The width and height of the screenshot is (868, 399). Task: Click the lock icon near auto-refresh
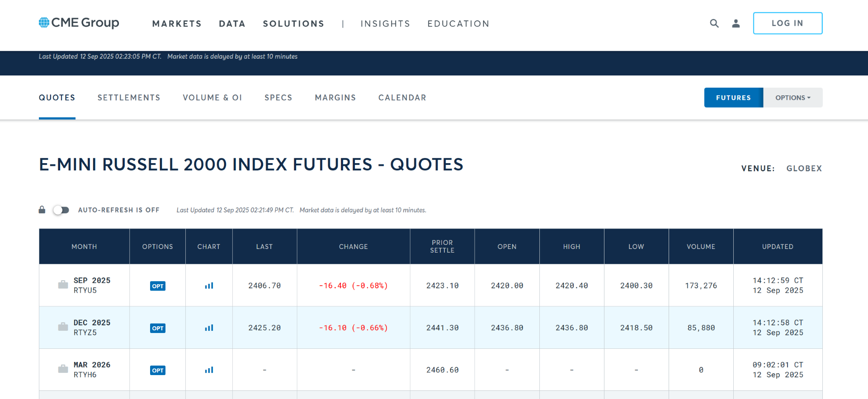[x=42, y=210]
